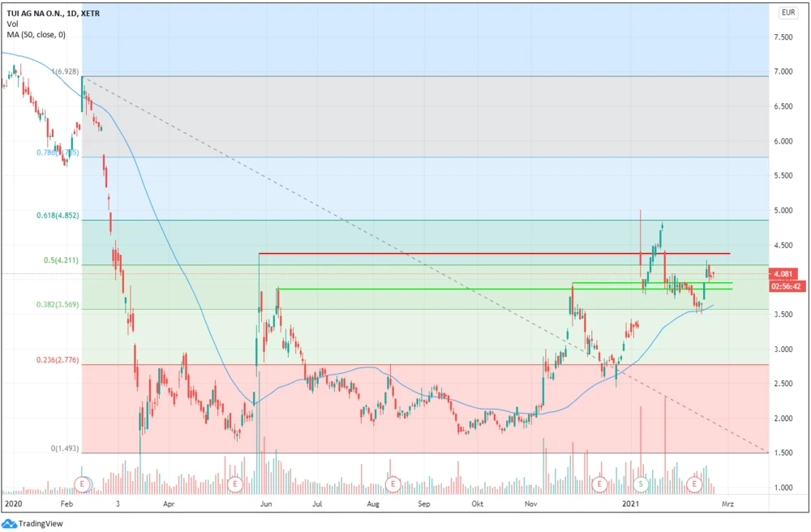
Task: Select the 0.5(4.211) Fibonacci level label
Action: [x=61, y=260]
